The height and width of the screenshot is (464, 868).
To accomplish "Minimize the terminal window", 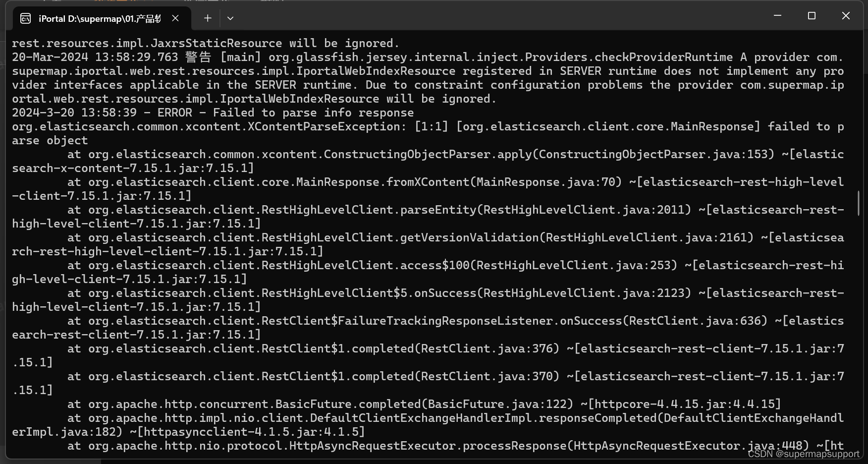I will (777, 16).
